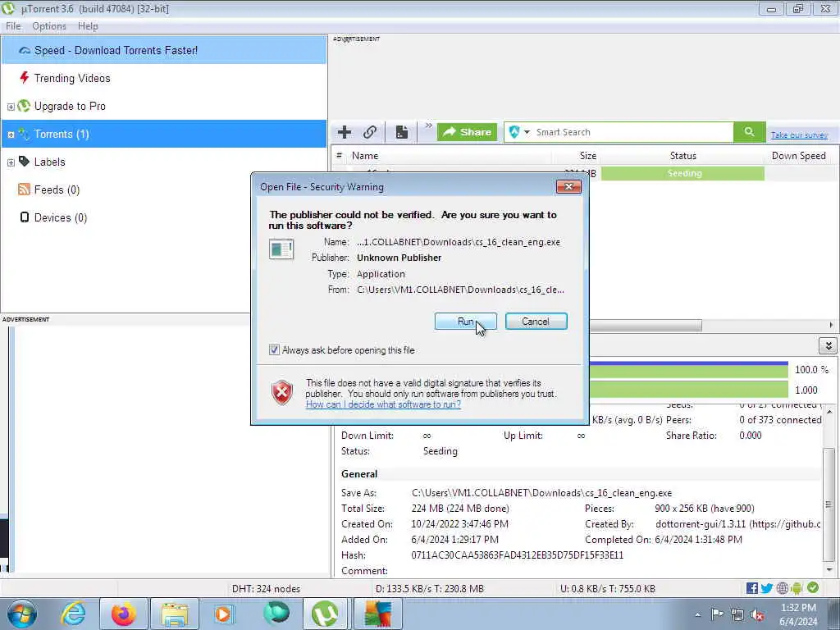Click the Create New Torrent file icon

pyautogui.click(x=402, y=132)
